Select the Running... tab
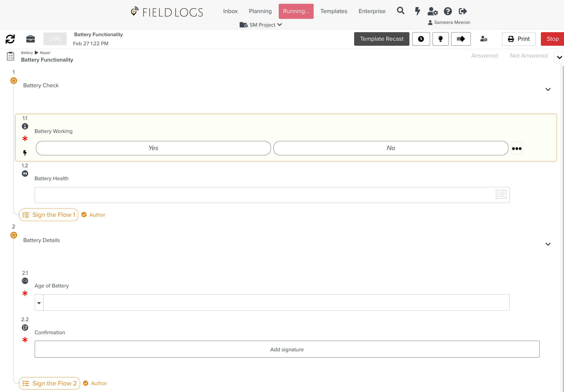564x392 pixels. (x=296, y=11)
